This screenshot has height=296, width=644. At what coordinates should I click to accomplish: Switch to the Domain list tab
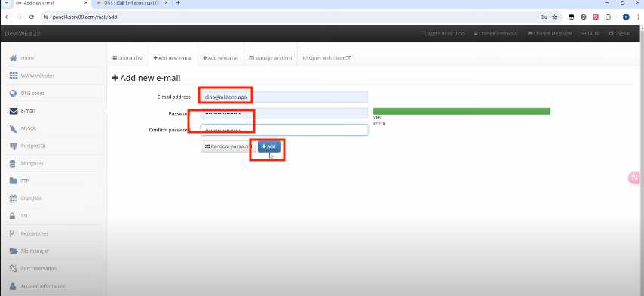pyautogui.click(x=127, y=58)
